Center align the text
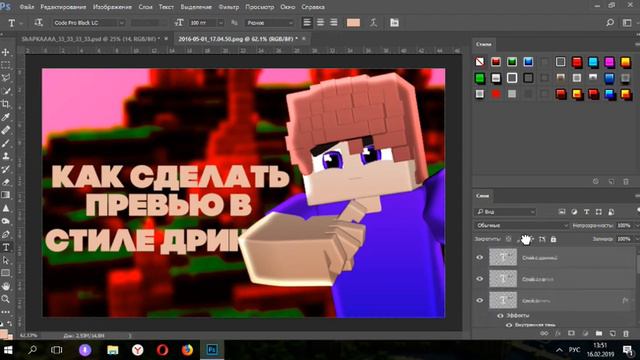 pos(320,23)
